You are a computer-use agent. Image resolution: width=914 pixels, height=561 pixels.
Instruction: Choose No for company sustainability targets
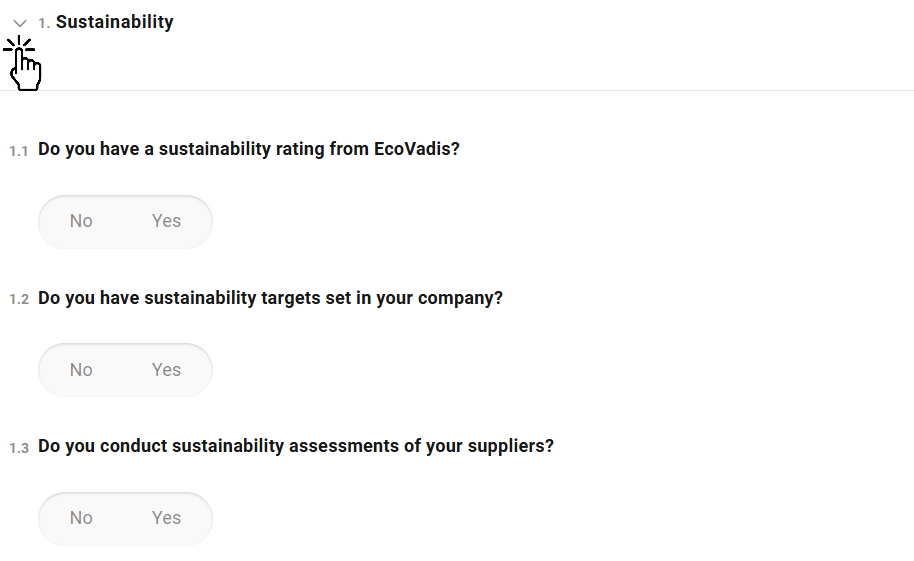[81, 370]
